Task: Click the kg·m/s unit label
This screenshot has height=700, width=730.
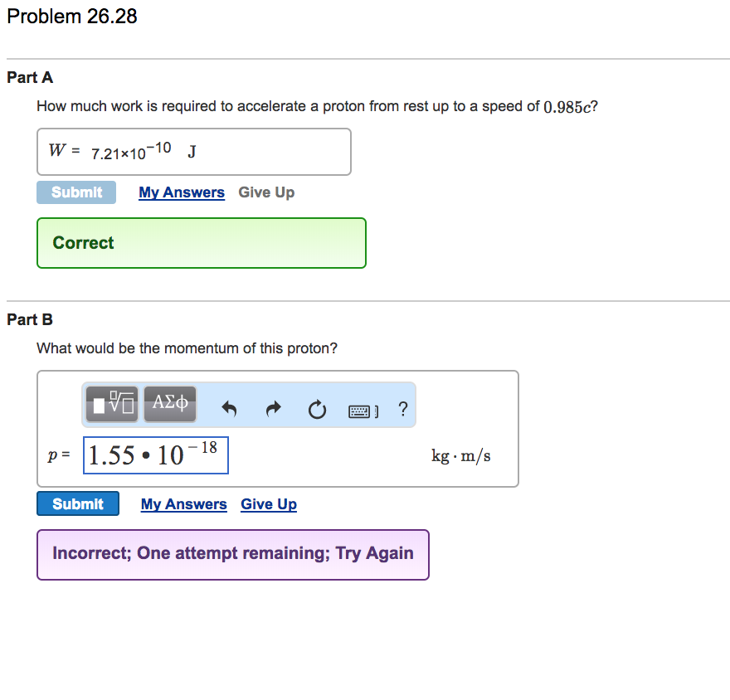Action: [x=460, y=455]
